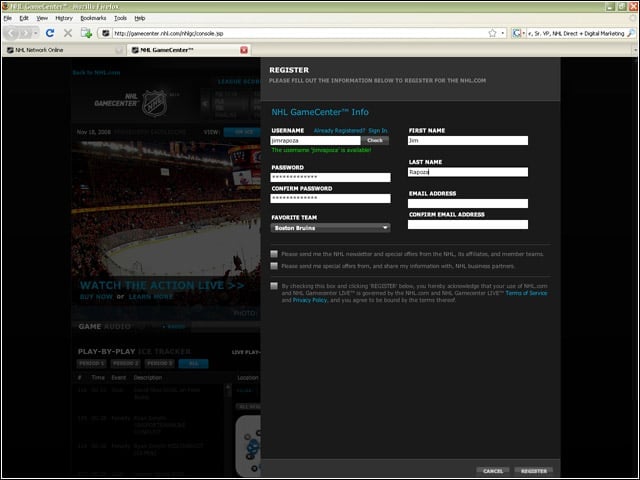This screenshot has height=480, width=640.
Task: Check the terms acknowledgment checkbox
Action: click(x=274, y=286)
